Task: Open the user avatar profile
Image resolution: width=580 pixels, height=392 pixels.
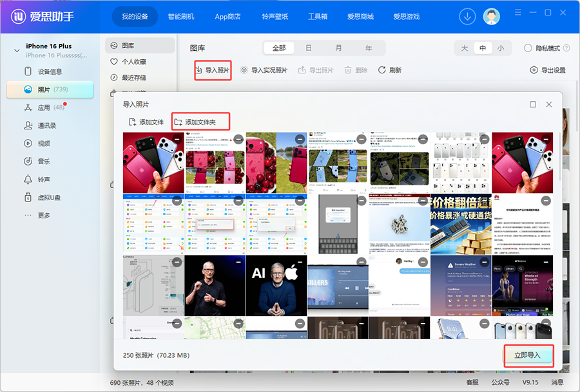Action: pyautogui.click(x=491, y=17)
